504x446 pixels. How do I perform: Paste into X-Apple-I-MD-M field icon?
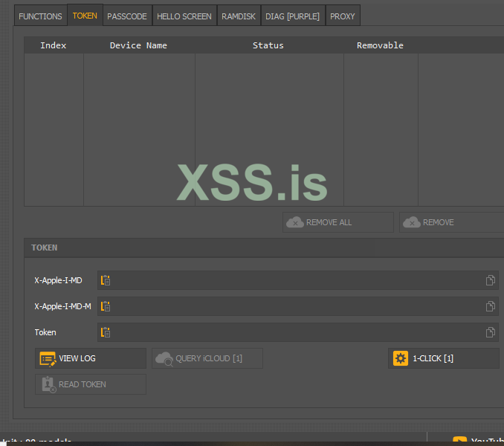pos(106,306)
